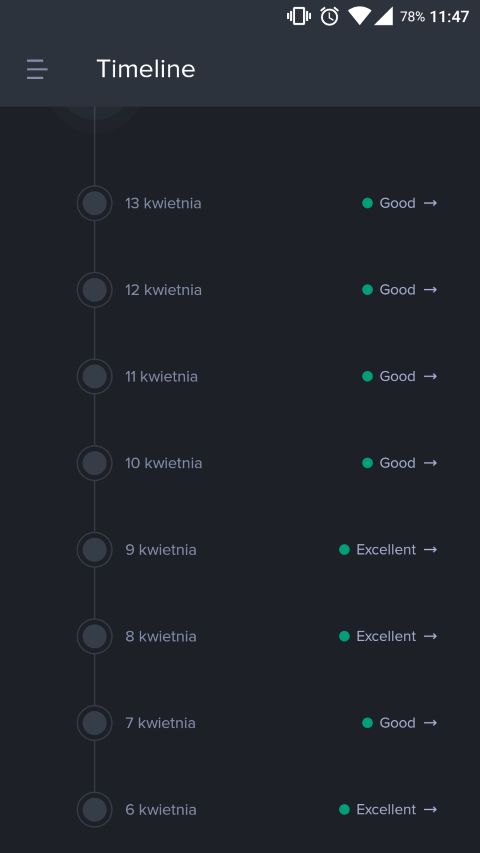
Task: Select the 7 kwietnia timeline circle marker
Action: 95,723
